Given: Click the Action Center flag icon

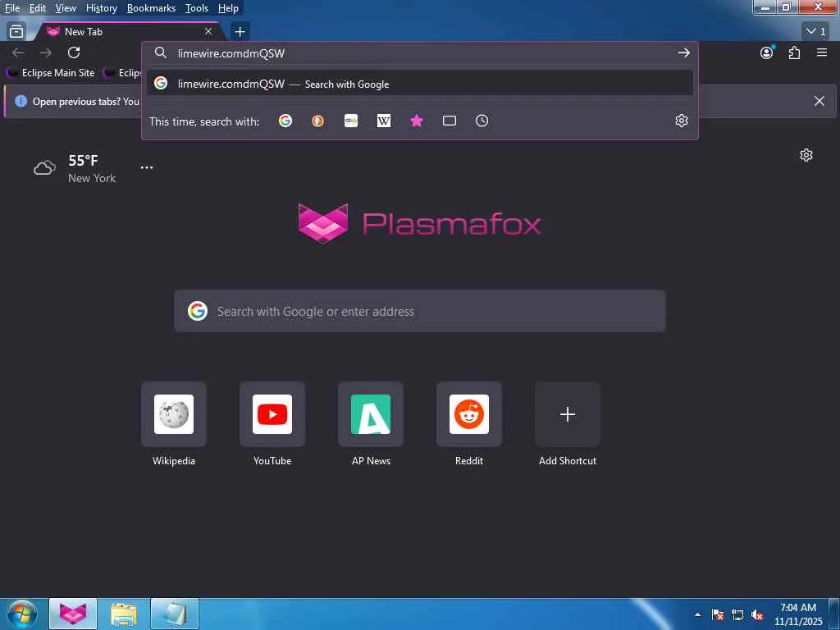Looking at the screenshot, I should point(718,614).
